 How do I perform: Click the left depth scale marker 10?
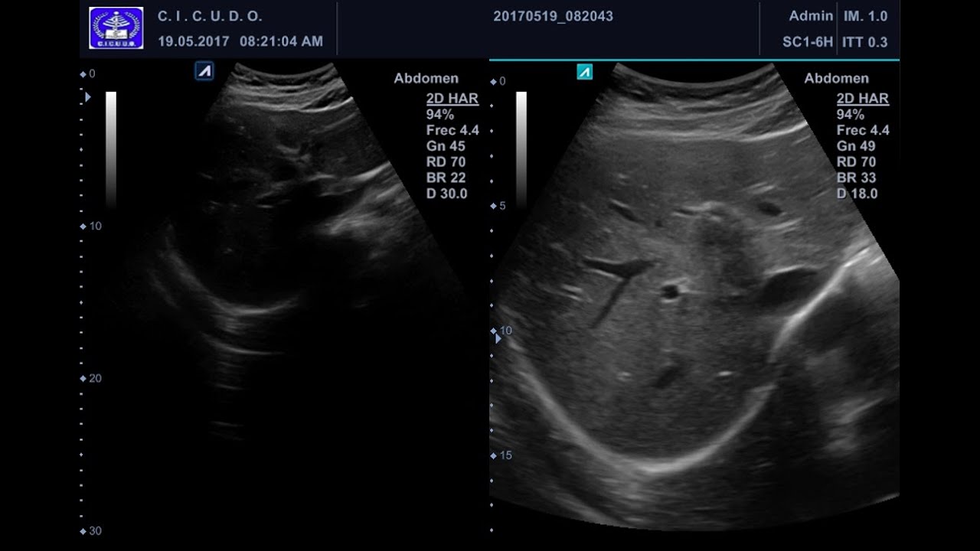(x=90, y=227)
